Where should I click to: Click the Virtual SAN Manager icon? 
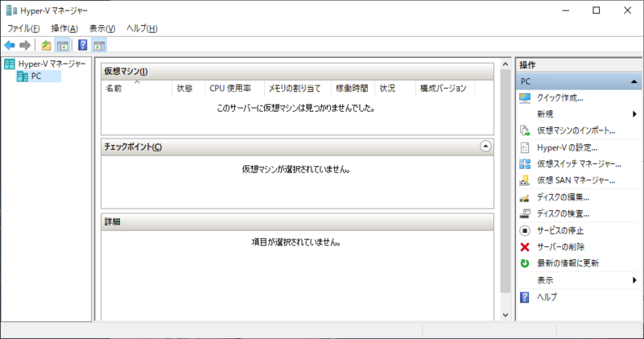[x=525, y=180]
